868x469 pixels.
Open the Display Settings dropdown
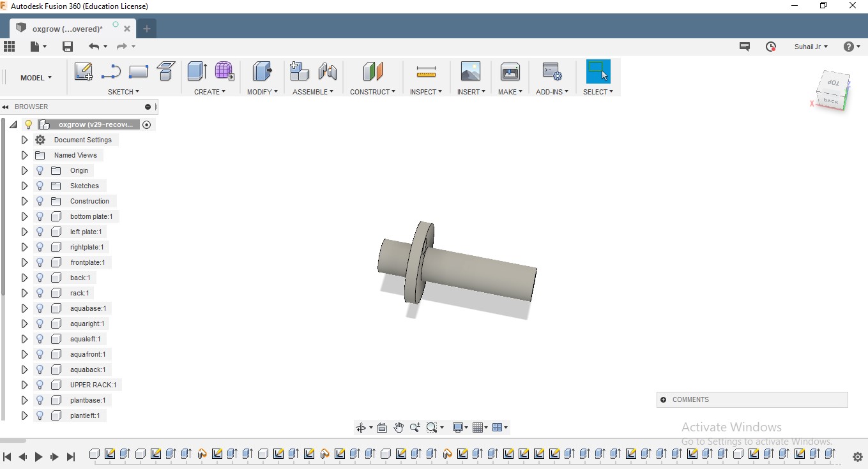coord(460,428)
